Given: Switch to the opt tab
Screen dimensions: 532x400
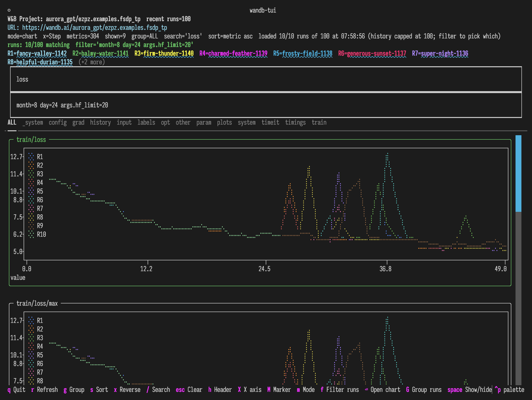Looking at the screenshot, I should [x=165, y=122].
